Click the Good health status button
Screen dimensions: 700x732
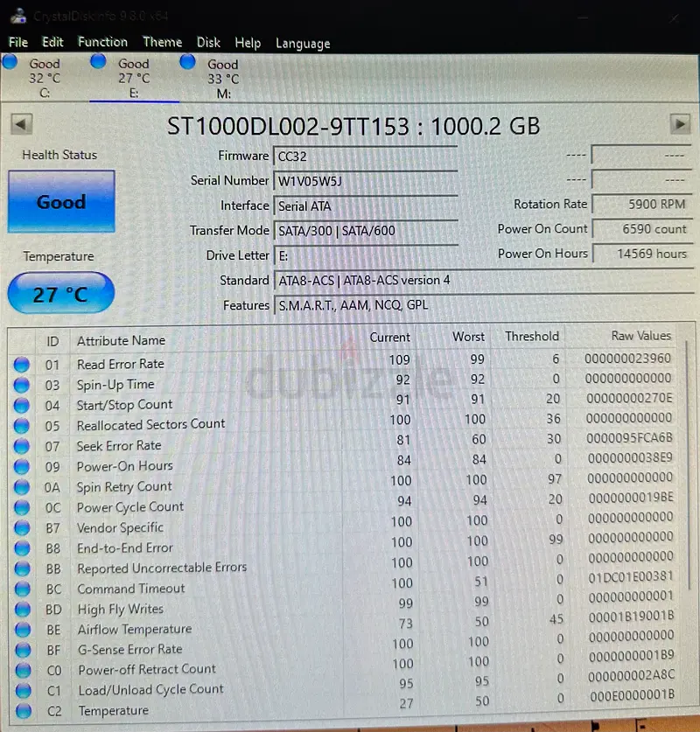coord(61,201)
